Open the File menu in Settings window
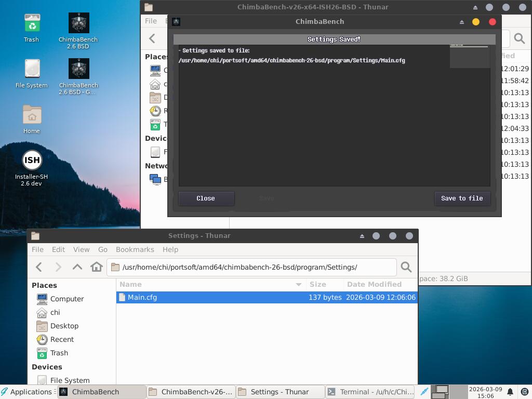This screenshot has height=399, width=532. (37, 249)
